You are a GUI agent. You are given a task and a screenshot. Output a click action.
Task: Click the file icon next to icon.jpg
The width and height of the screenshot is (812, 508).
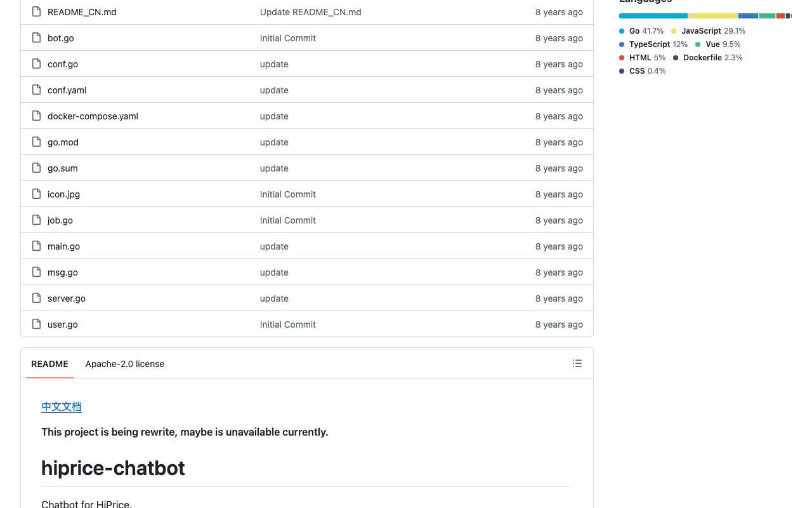tap(37, 194)
